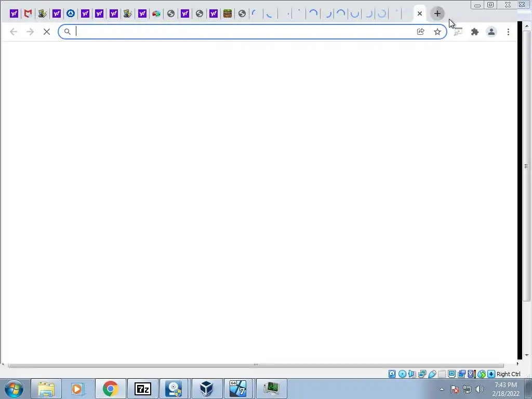This screenshot has width=532, height=399.
Task: Open the Chrome profile avatar
Action: (x=491, y=32)
